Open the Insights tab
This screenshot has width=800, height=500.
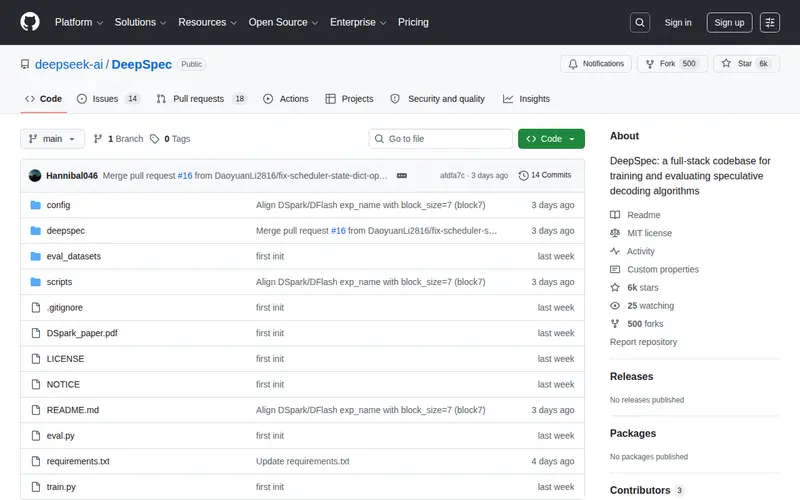526,98
